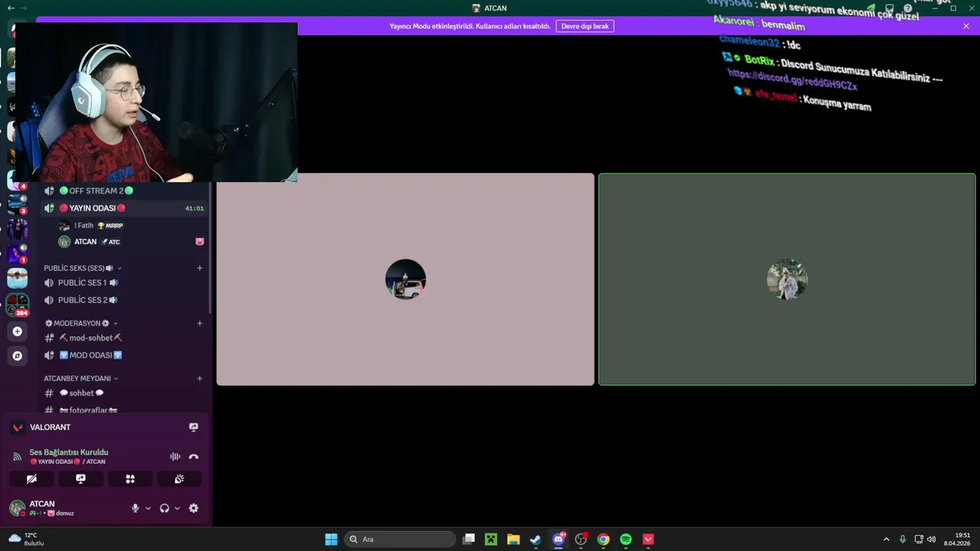Focus the Ara taskbar search box
This screenshot has height=551, width=980.
(400, 540)
